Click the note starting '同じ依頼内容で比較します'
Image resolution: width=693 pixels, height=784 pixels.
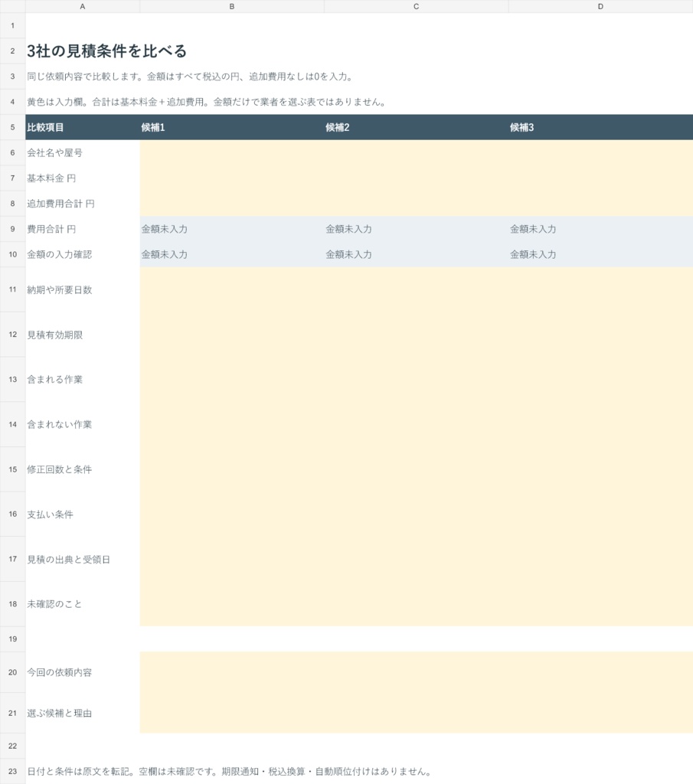[191, 77]
